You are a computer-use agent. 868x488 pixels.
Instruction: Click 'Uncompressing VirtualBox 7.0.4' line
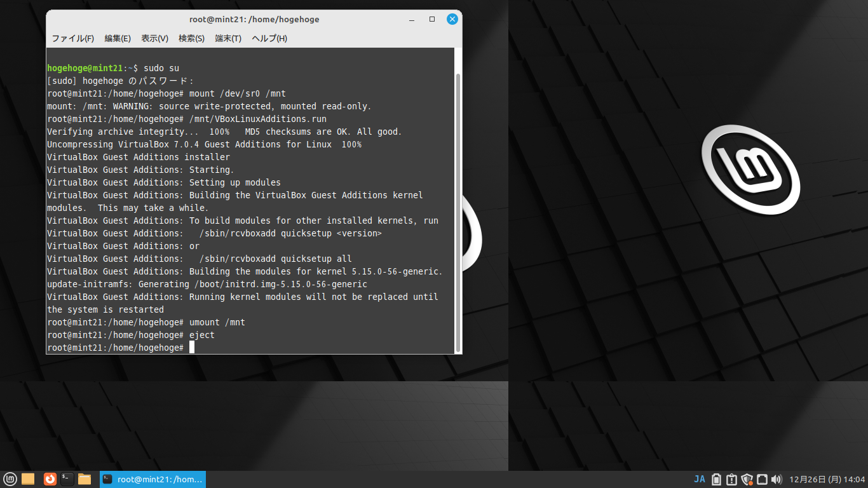[x=204, y=144]
